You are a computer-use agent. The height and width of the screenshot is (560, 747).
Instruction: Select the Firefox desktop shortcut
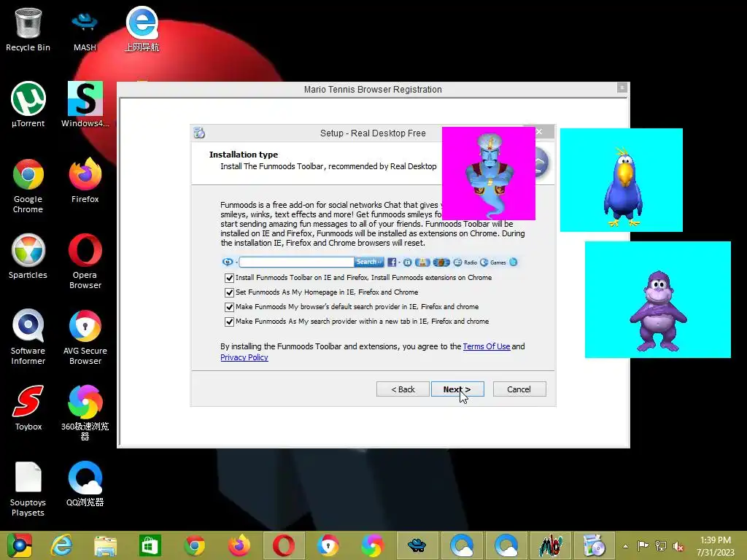coord(85,181)
